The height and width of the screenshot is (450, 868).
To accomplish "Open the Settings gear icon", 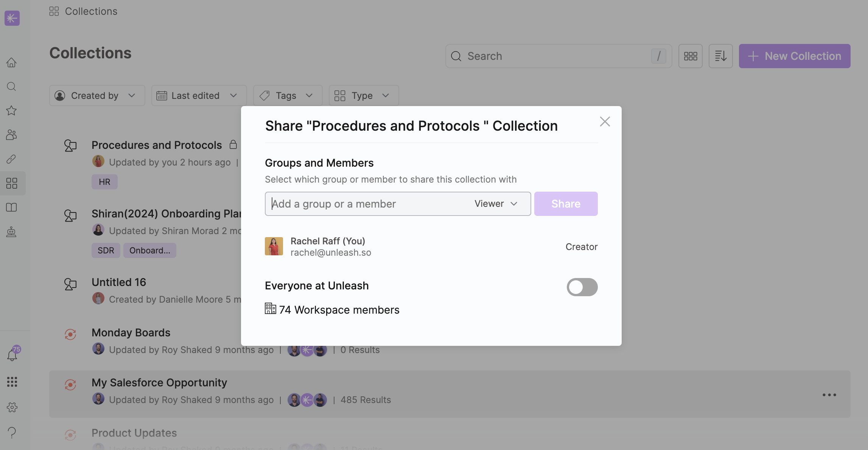I will 12,407.
